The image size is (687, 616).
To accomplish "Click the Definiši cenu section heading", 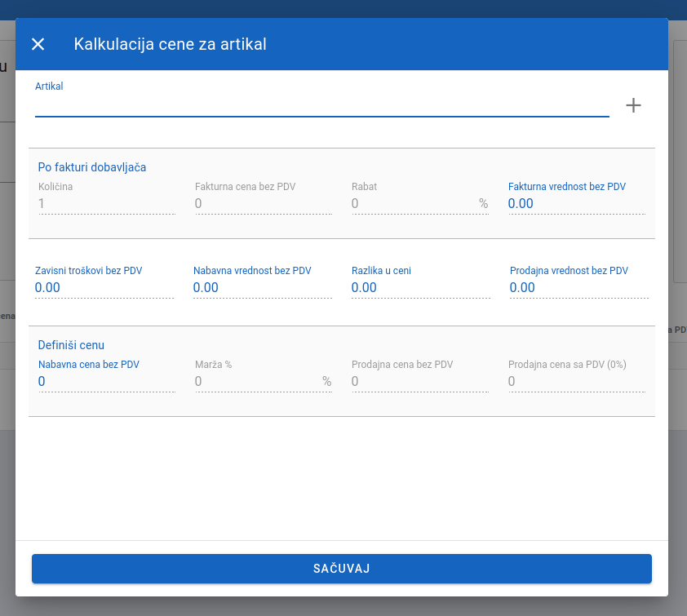I will point(71,345).
